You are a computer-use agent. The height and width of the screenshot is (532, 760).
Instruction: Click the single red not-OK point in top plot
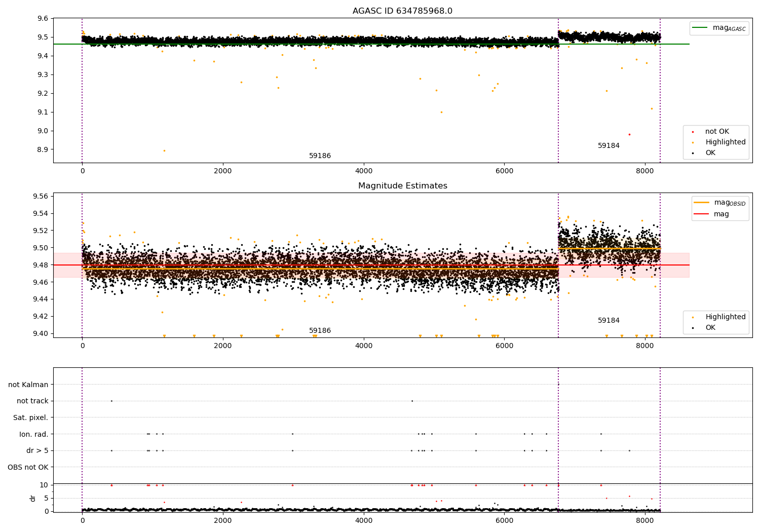coord(629,134)
